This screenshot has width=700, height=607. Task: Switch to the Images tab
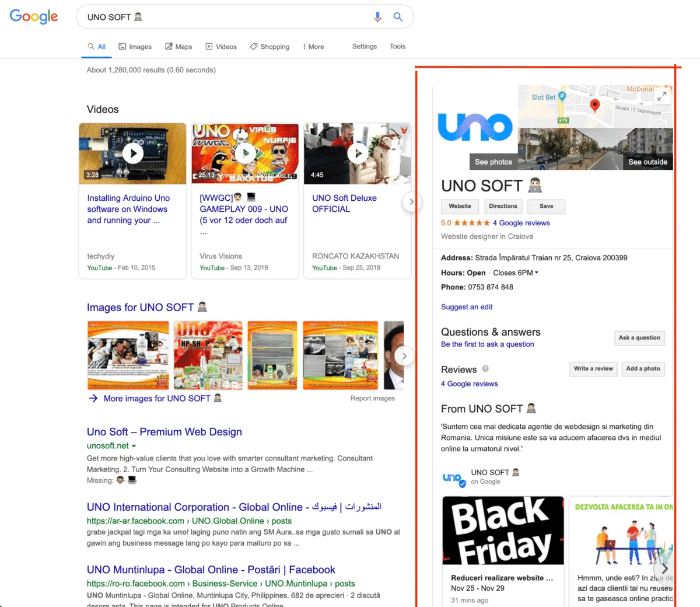point(135,47)
